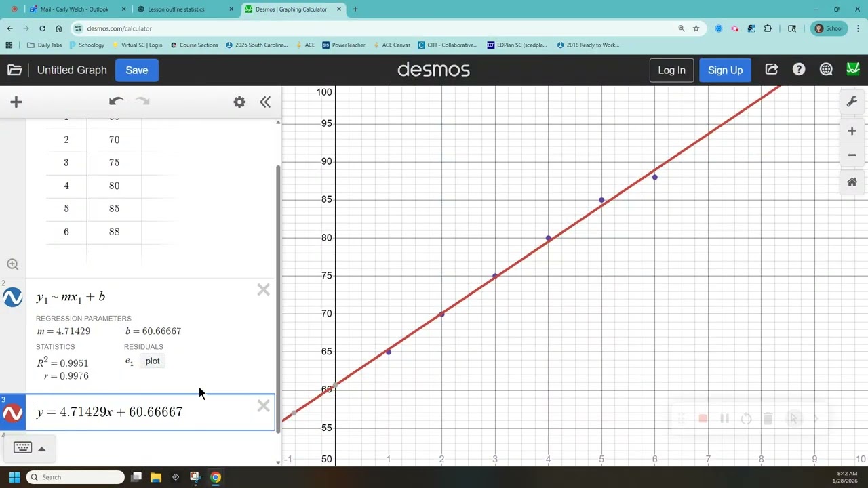Viewport: 868px width, 488px height.
Task: Open language settings globe
Action: [x=826, y=70]
